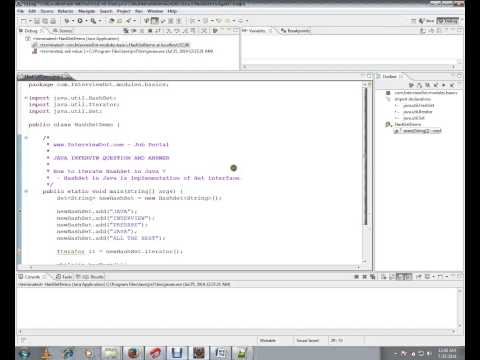Image resolution: width=480 pixels, height=360 pixels.
Task: Click the Save toolbar icon
Action: coord(37,21)
